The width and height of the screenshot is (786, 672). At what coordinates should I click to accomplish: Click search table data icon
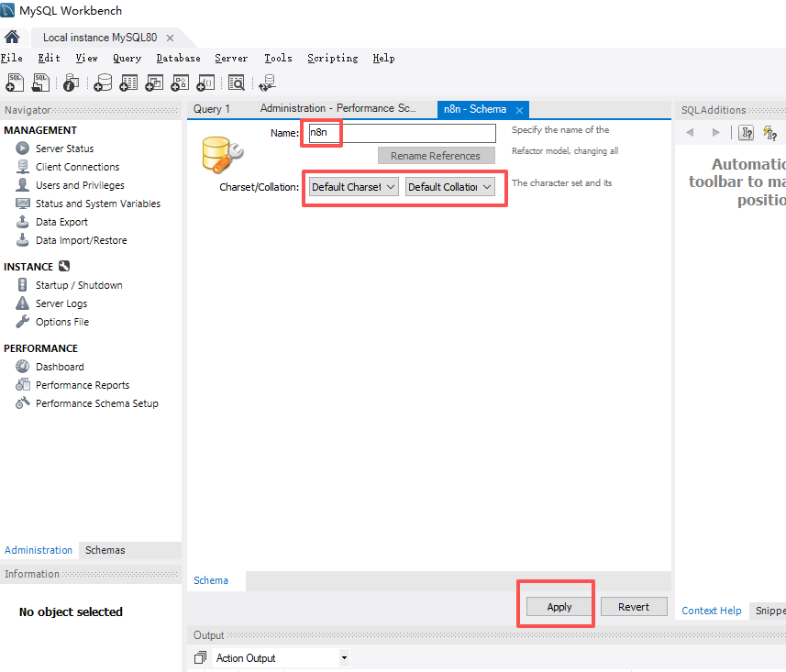236,83
